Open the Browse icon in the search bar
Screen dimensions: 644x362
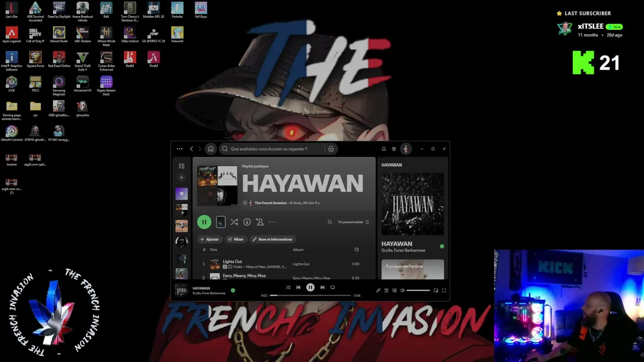coord(331,149)
